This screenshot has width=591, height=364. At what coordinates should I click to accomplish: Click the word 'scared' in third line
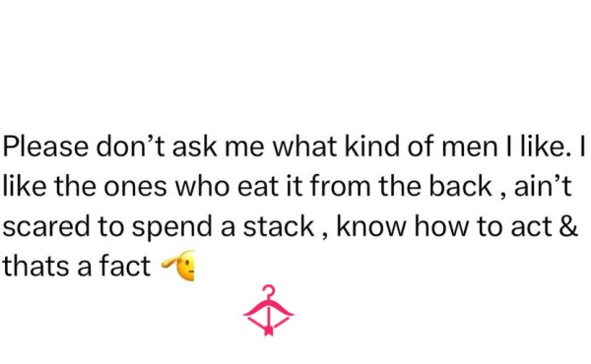point(46,226)
